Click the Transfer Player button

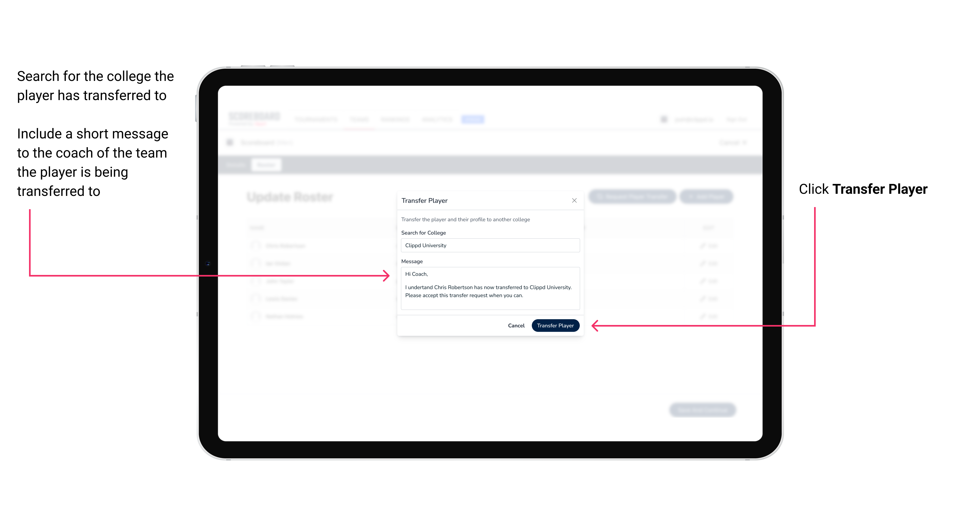(x=555, y=325)
